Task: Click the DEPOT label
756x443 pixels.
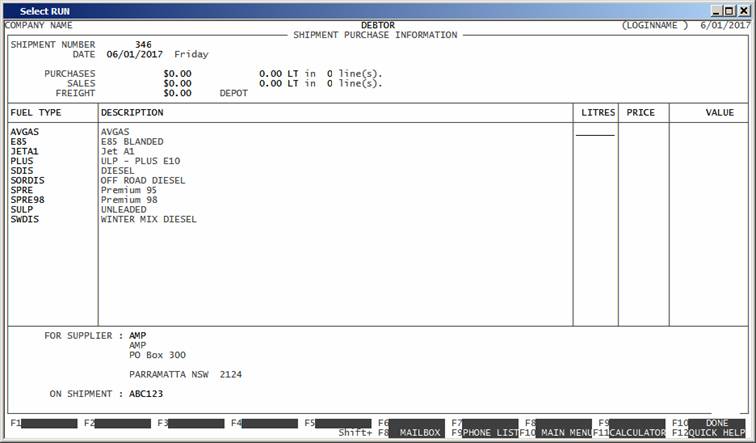Action: [233, 93]
